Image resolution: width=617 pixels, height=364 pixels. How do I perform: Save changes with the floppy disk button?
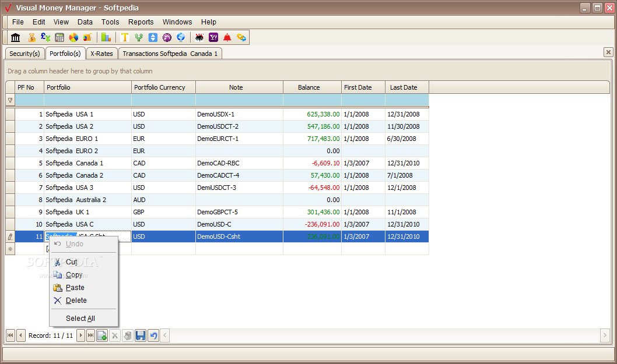coord(141,335)
